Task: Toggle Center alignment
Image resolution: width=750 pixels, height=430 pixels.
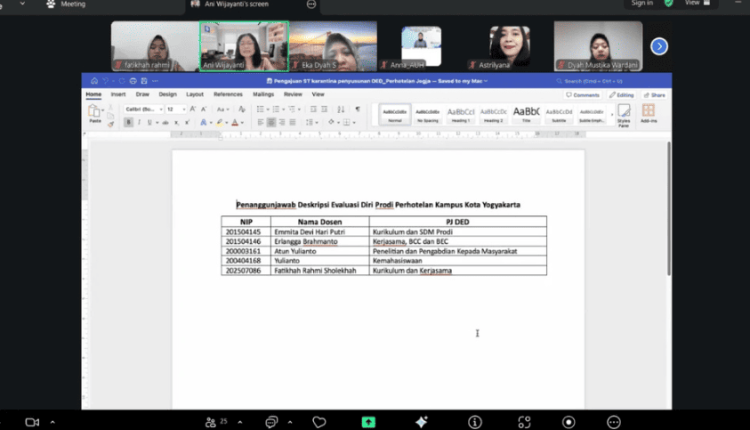Action: pos(271,123)
